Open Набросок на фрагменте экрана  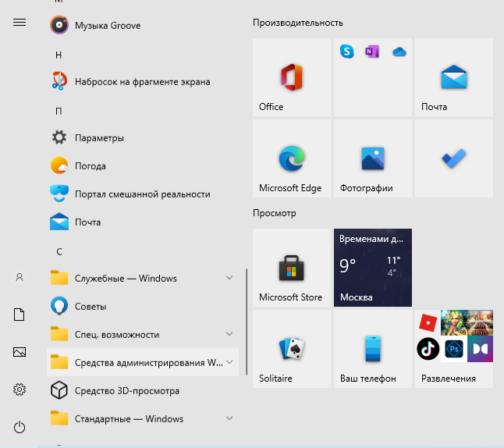pyautogui.click(x=143, y=82)
